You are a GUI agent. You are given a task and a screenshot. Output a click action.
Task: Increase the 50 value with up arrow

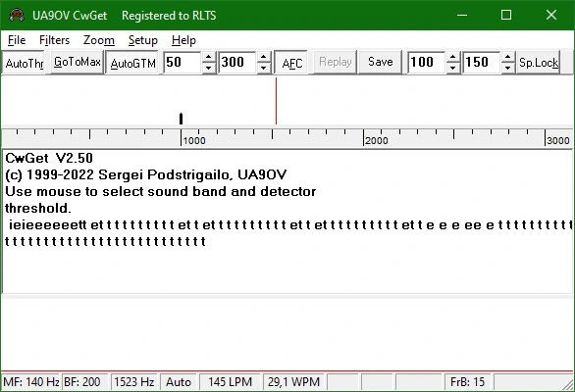[x=209, y=57]
